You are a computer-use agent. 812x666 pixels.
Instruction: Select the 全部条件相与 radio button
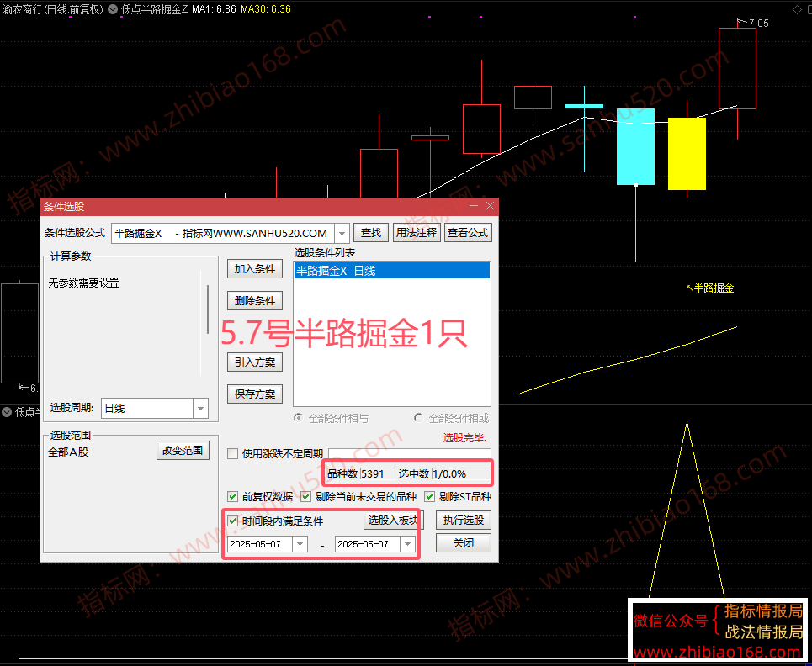coord(298,418)
